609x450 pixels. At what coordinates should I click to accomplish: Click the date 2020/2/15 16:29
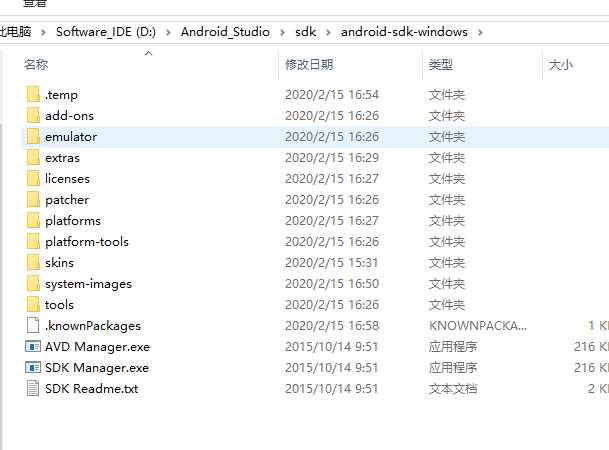tap(332, 158)
